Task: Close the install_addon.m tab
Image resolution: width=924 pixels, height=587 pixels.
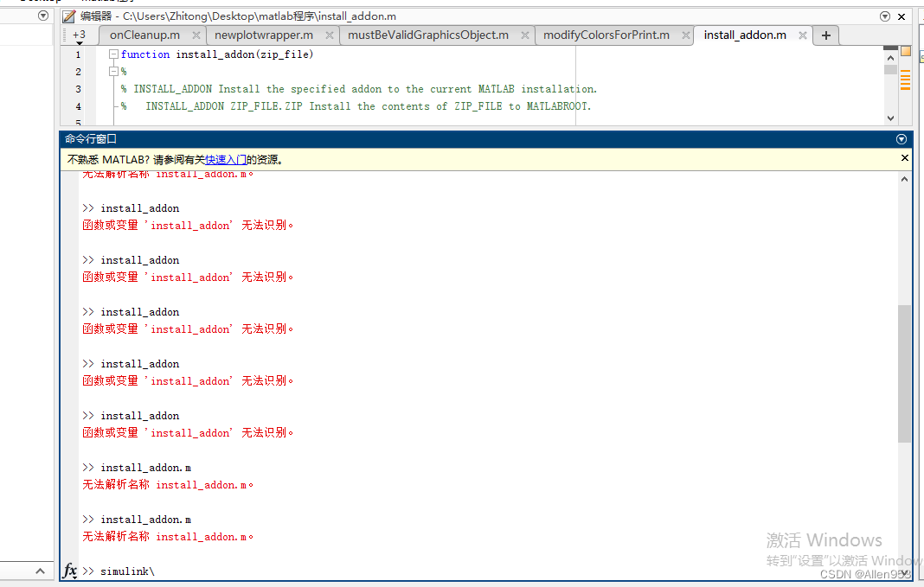Action: tap(803, 35)
